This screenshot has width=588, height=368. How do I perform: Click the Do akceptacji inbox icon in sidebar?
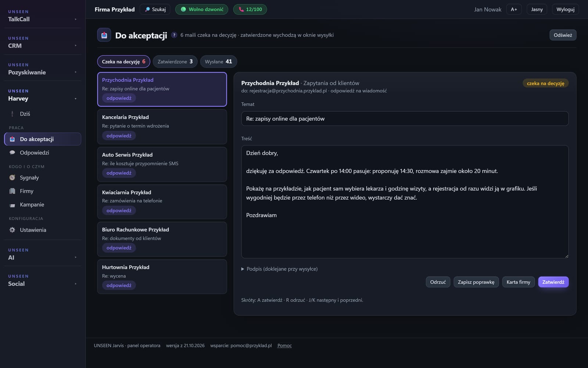pyautogui.click(x=12, y=139)
